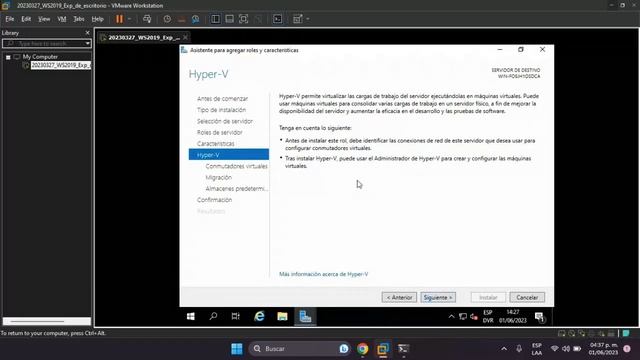Open the VM menu
The width and height of the screenshot is (640, 360).
62,19
